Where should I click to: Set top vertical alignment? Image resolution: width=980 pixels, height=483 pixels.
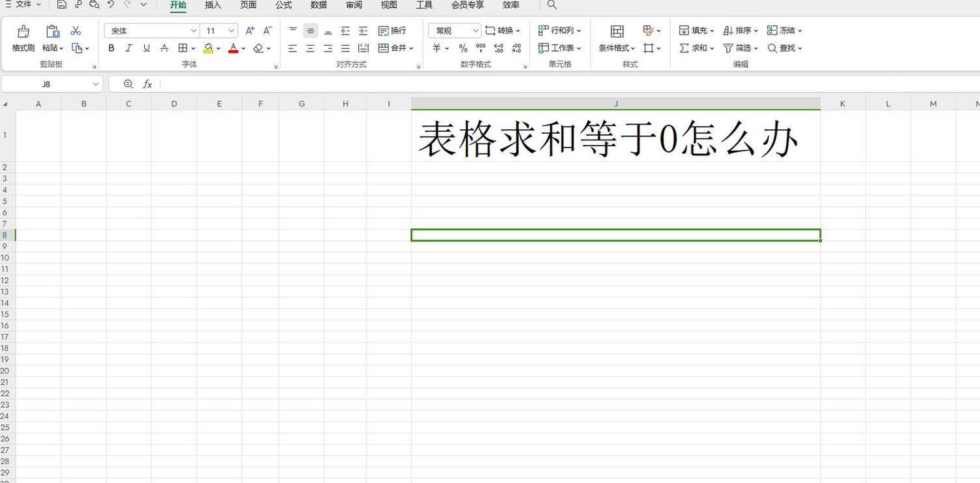(x=293, y=31)
